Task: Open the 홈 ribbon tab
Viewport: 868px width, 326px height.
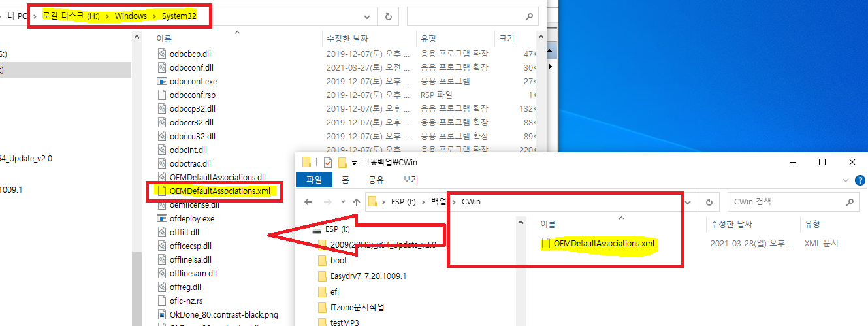Action: 346,180
